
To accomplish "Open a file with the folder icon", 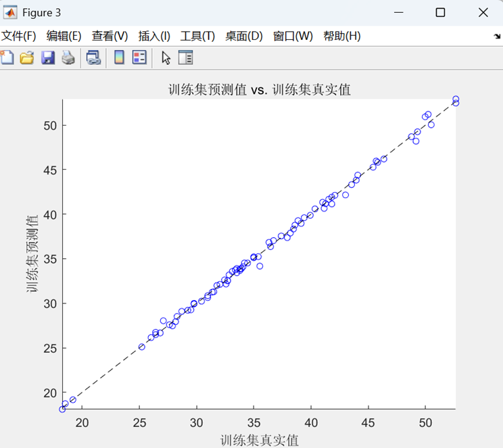I will (27, 57).
